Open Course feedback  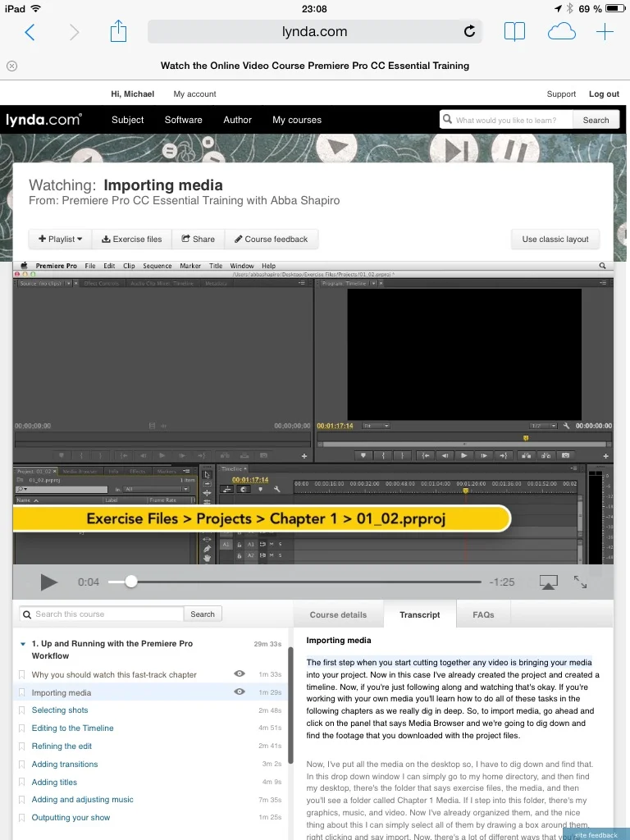(x=271, y=239)
